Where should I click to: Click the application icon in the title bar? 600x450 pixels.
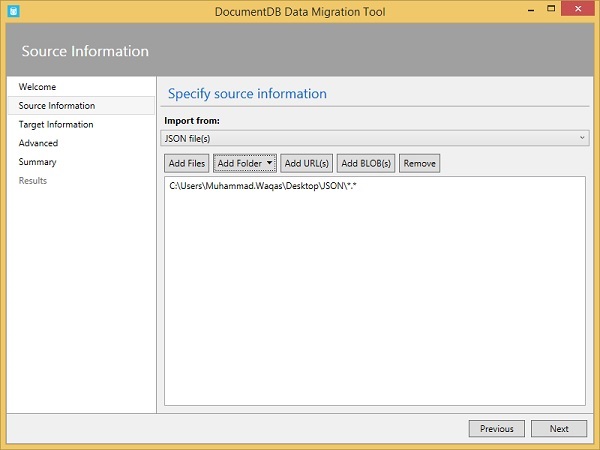point(12,11)
